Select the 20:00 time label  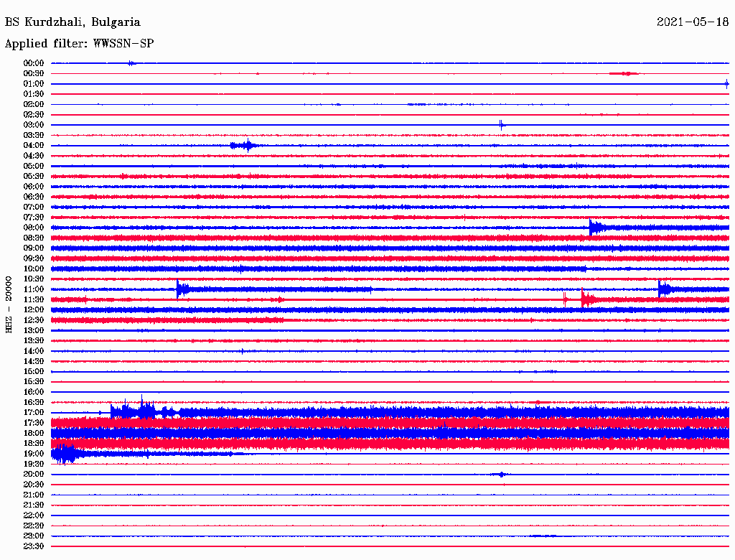point(34,474)
